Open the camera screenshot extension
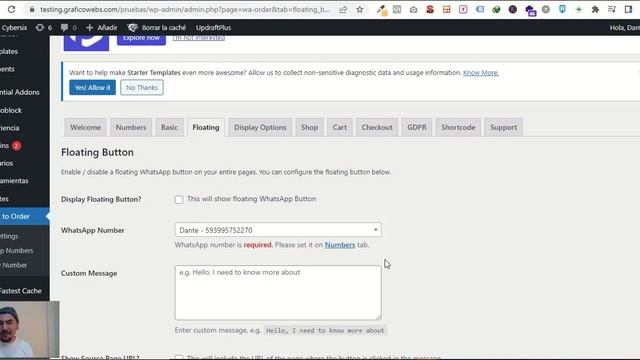This screenshot has width=640, height=360. (413, 9)
